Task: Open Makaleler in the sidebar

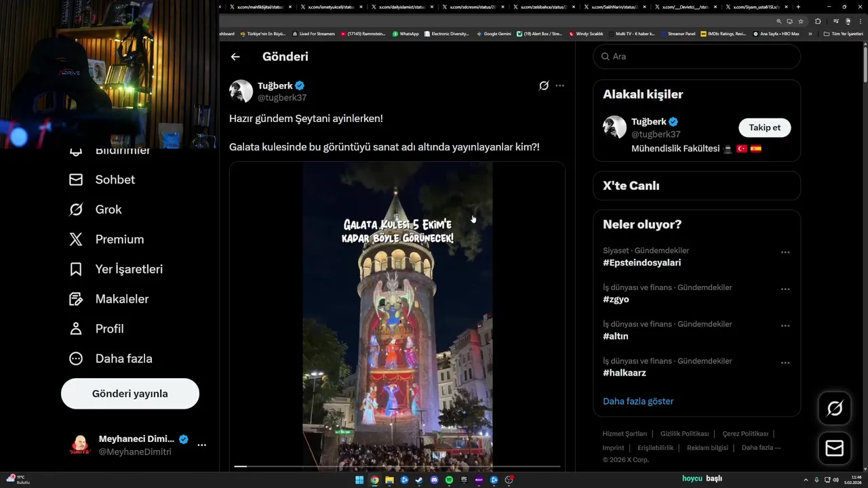Action: 108,299
